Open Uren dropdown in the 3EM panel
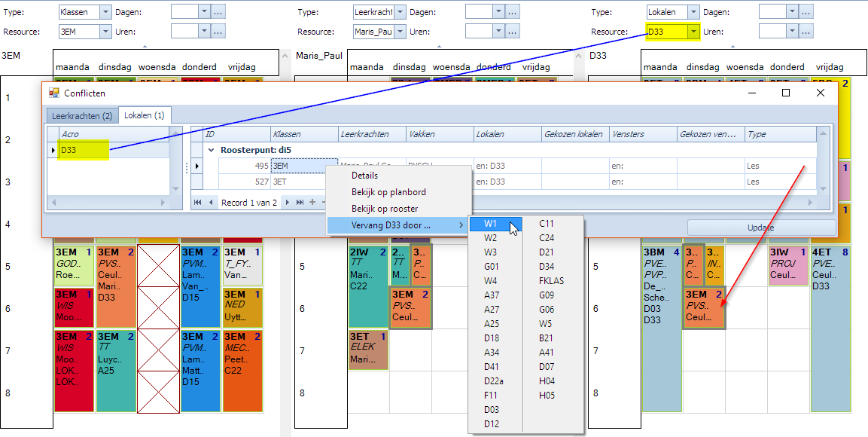The width and height of the screenshot is (868, 437). click(x=204, y=32)
